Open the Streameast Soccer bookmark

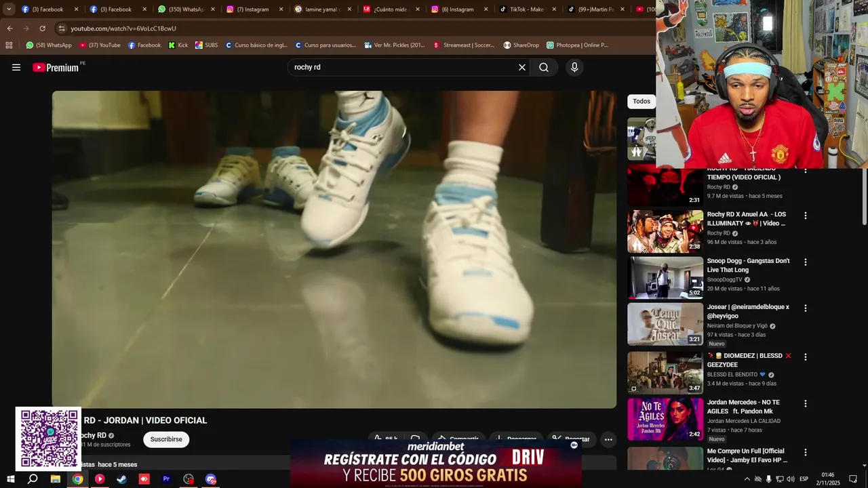(x=463, y=45)
